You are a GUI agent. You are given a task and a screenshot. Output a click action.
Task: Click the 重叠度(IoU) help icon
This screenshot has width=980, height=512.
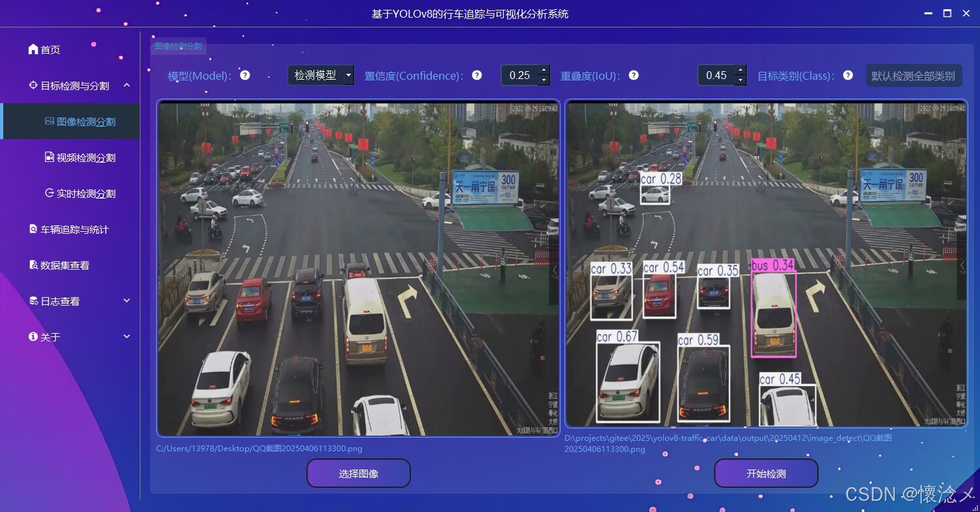pyautogui.click(x=633, y=75)
